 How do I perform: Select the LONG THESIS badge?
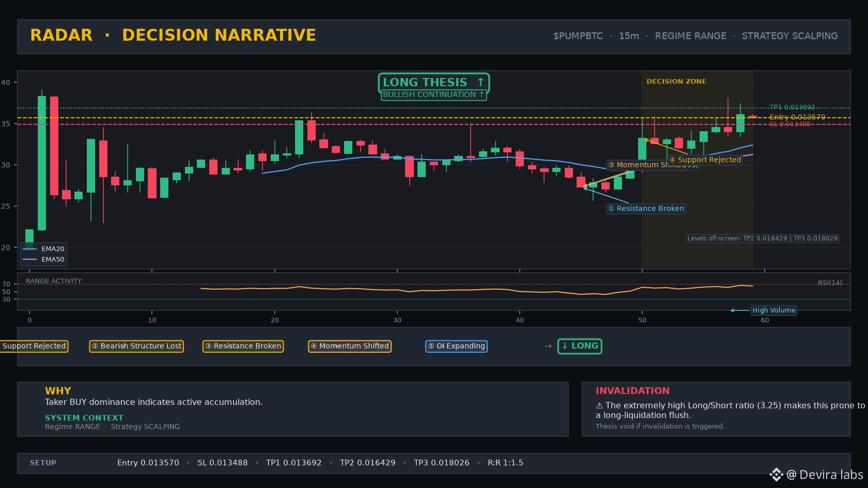tap(434, 83)
